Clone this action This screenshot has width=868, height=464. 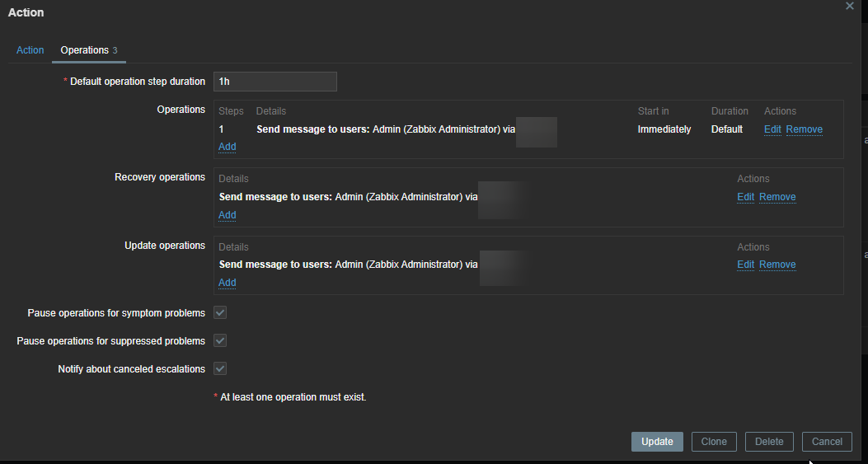point(714,442)
